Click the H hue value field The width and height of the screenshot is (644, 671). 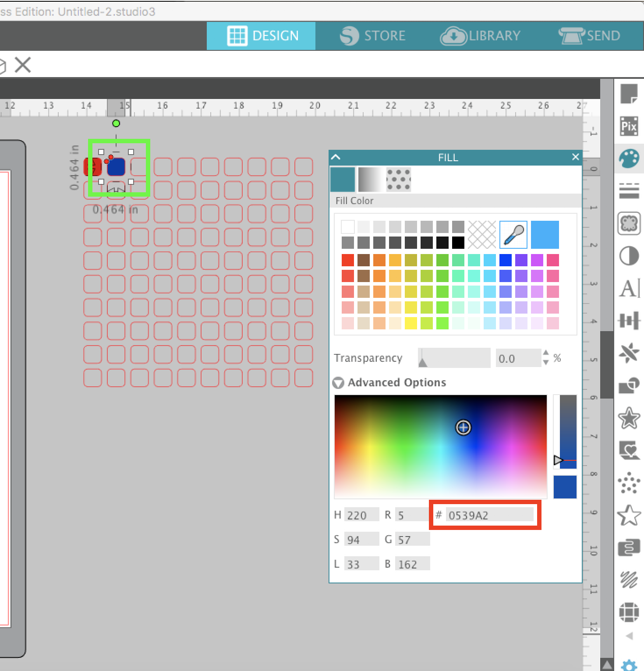tap(361, 515)
